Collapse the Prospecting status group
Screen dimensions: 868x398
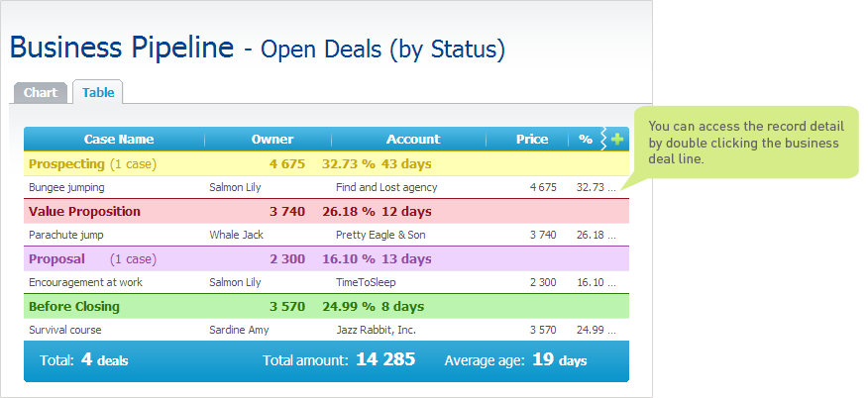click(x=326, y=164)
